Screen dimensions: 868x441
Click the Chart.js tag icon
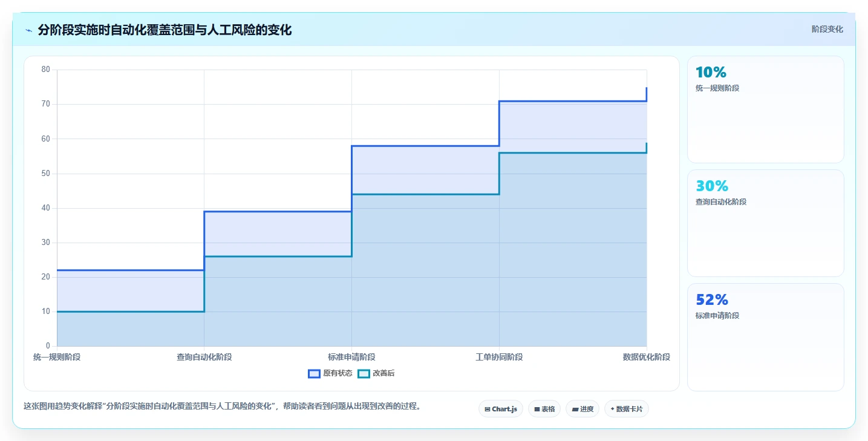click(488, 410)
